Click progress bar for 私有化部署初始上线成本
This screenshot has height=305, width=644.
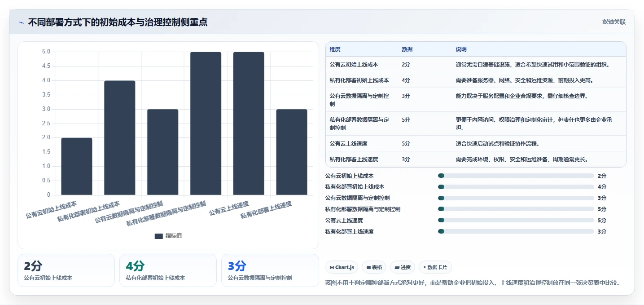[x=516, y=187]
